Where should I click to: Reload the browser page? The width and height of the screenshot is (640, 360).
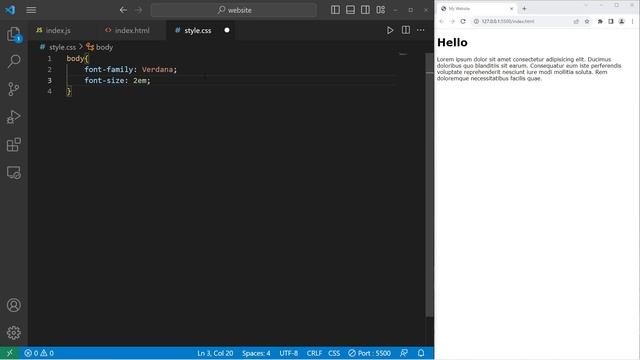click(x=463, y=21)
